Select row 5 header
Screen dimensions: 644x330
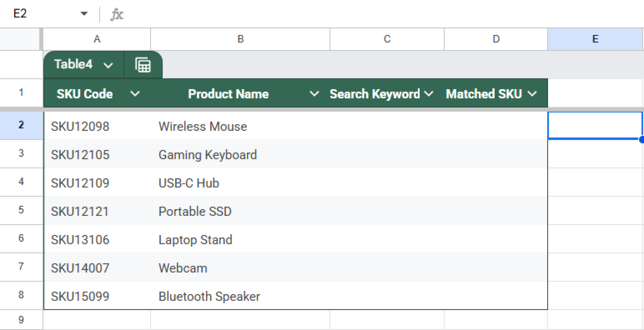click(21, 210)
